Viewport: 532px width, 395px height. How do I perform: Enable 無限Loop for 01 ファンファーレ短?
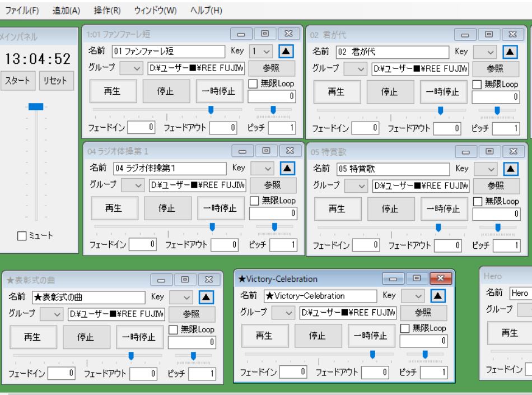tap(254, 84)
